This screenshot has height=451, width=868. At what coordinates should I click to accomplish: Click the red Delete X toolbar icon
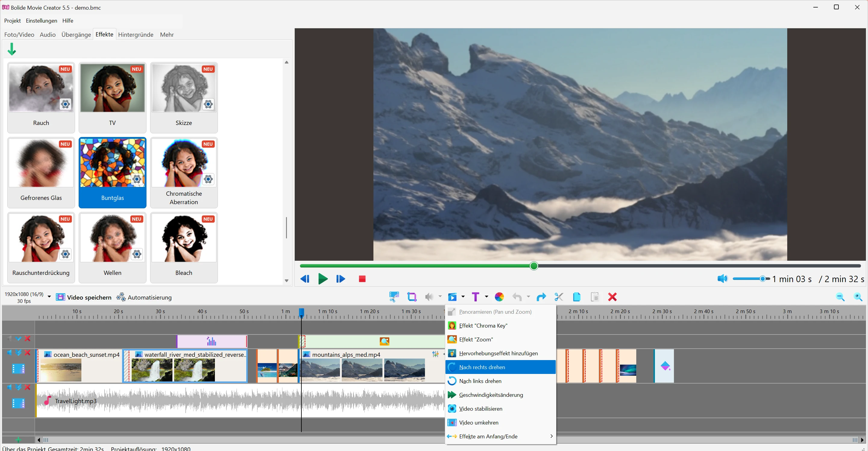click(612, 297)
